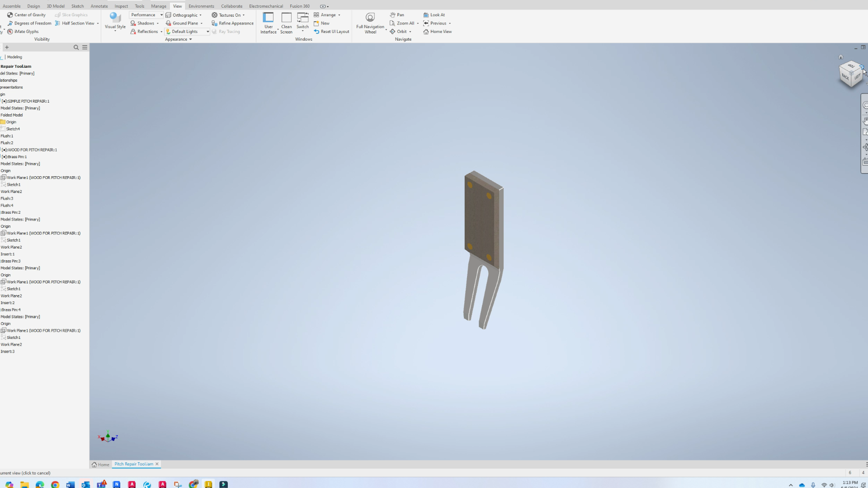868x488 pixels.
Task: Select Sketch4 in the browser
Action: 10,129
